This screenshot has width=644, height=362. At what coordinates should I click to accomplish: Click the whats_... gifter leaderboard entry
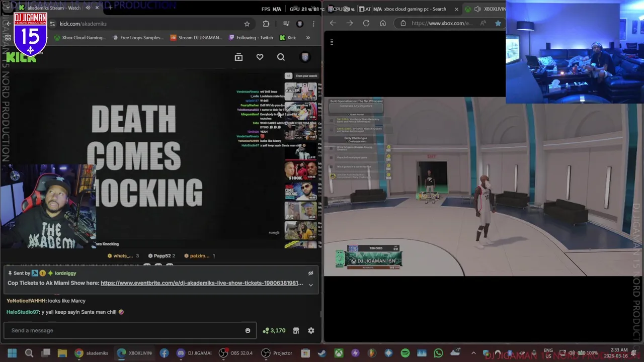click(123, 256)
